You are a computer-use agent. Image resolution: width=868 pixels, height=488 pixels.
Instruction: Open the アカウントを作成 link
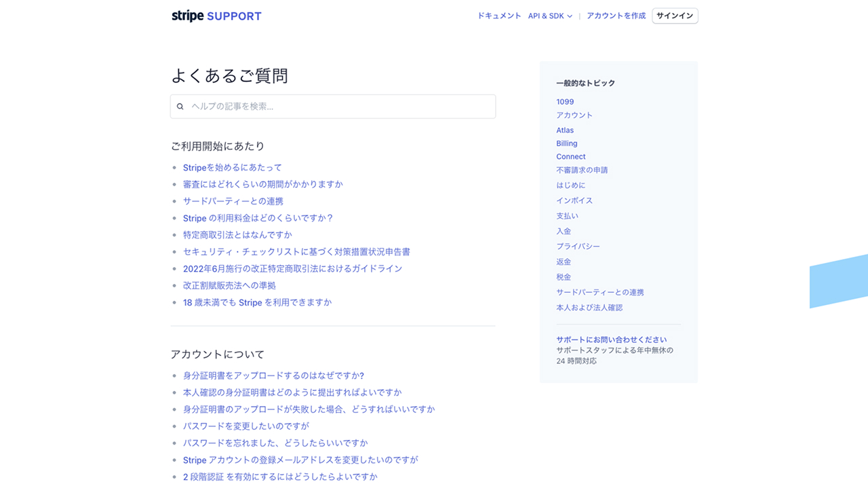coord(616,16)
